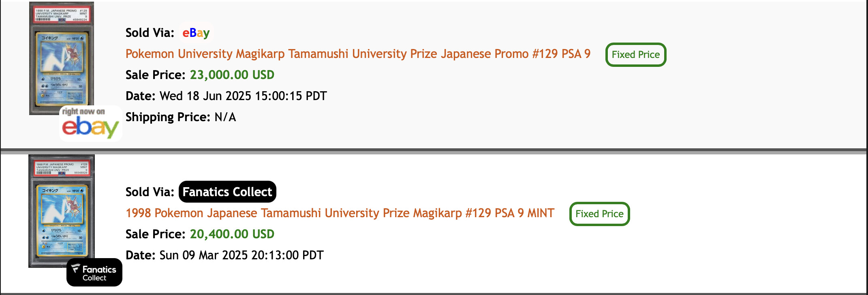
Task: Click the Sun 09 Mar 2025 sale date
Action: (242, 255)
